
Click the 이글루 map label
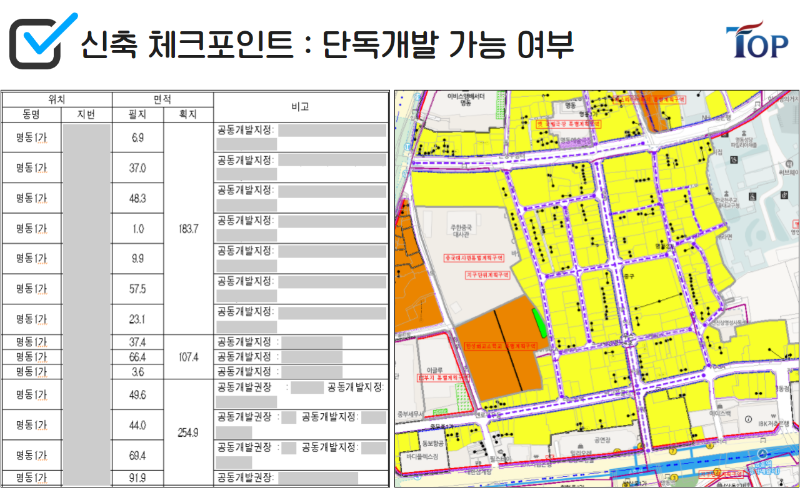pyautogui.click(x=434, y=370)
